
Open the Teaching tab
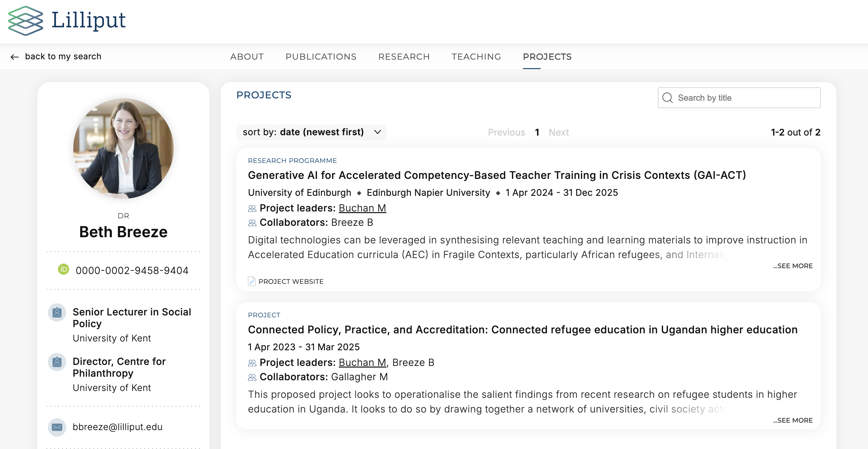(x=476, y=57)
